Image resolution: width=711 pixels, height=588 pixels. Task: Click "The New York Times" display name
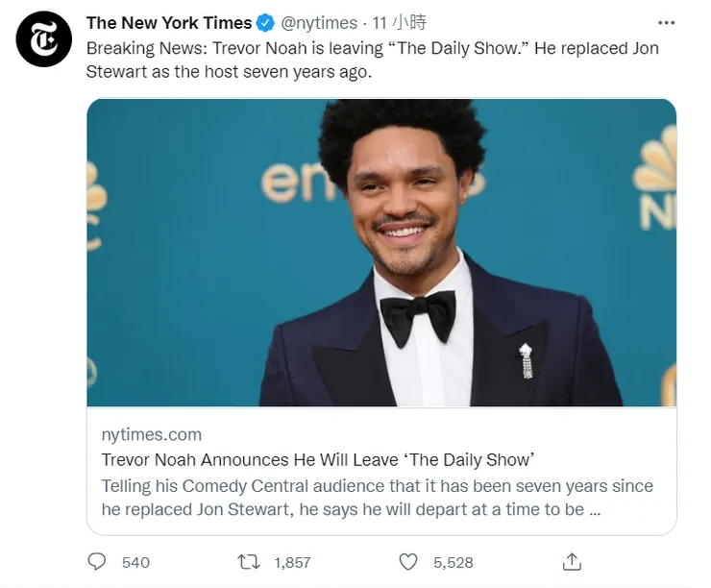(169, 23)
